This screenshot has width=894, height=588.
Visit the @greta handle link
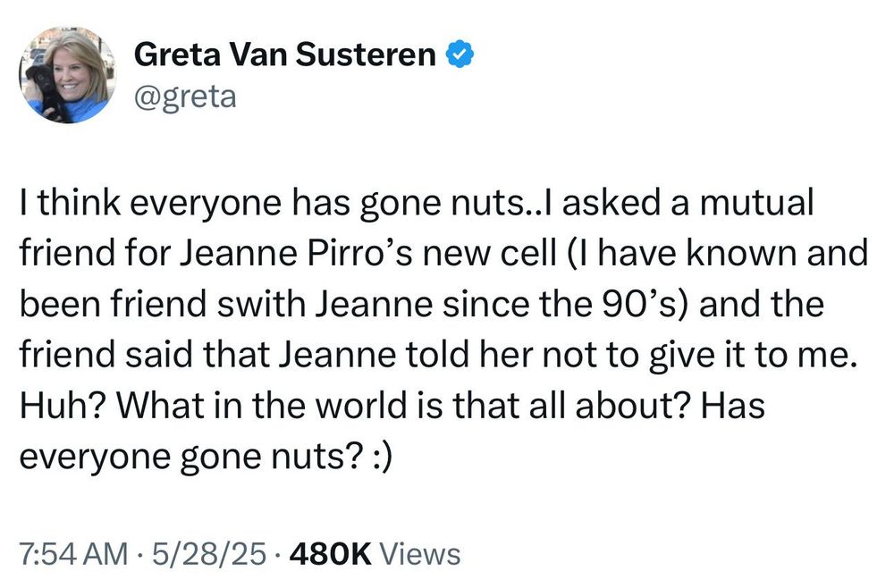tap(185, 97)
